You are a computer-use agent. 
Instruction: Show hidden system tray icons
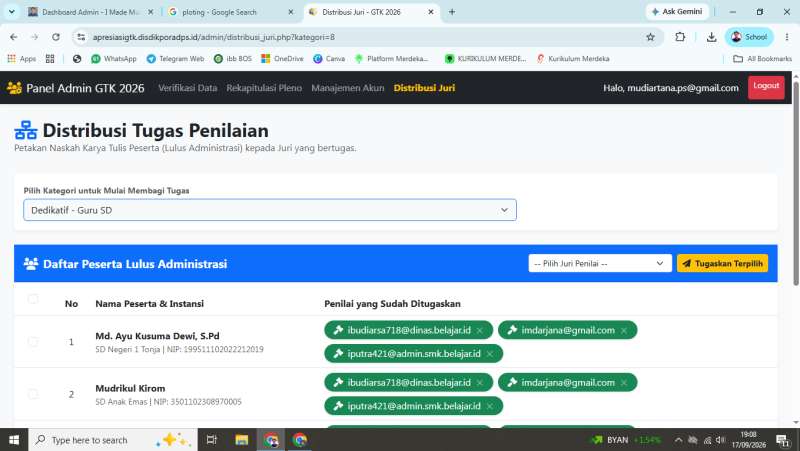pos(678,440)
